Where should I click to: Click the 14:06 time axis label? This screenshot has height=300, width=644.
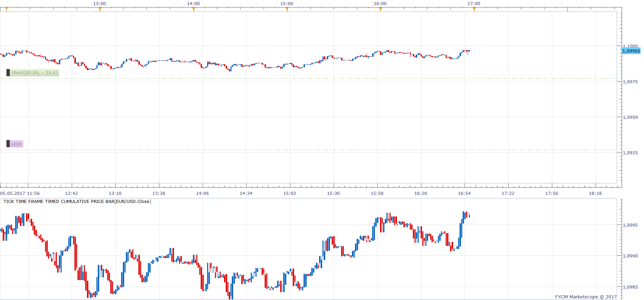[202, 193]
